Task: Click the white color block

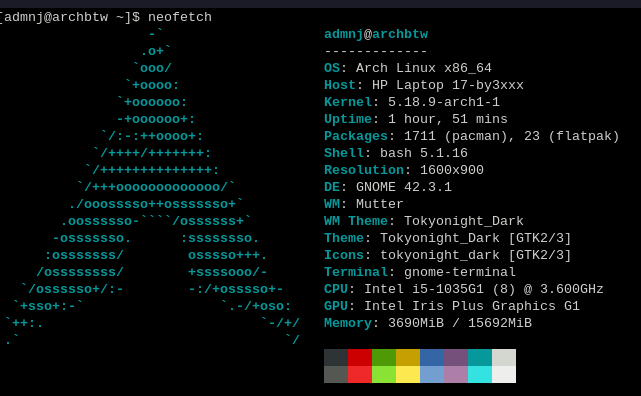Action: tap(504, 374)
